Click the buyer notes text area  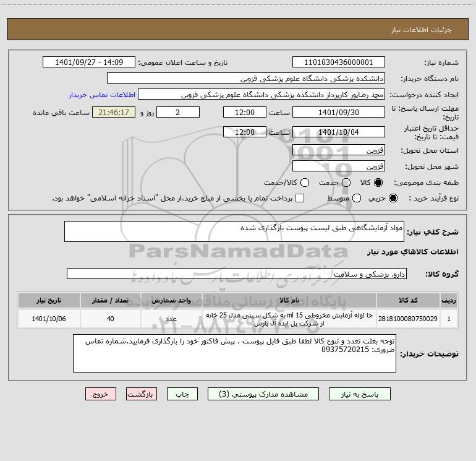tap(234, 353)
